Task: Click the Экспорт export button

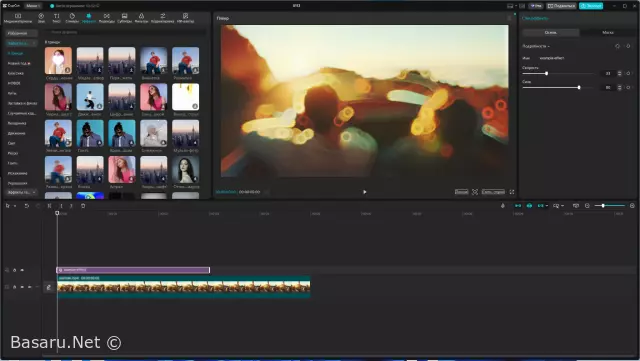Action: (x=591, y=6)
